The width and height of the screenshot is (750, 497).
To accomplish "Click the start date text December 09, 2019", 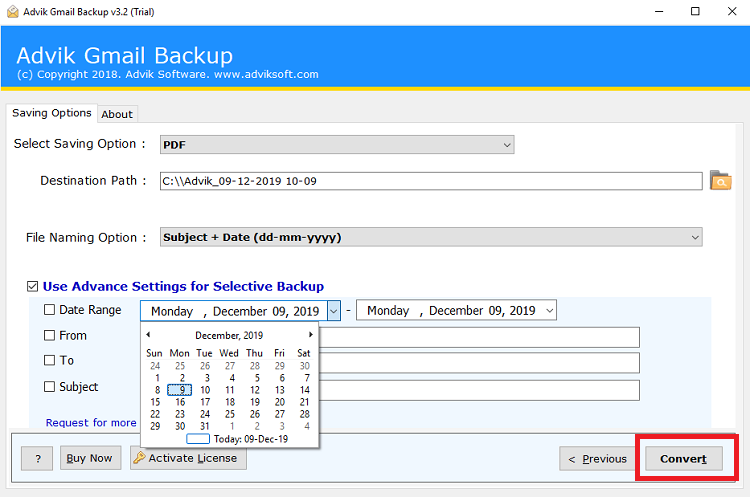I will tap(266, 311).
